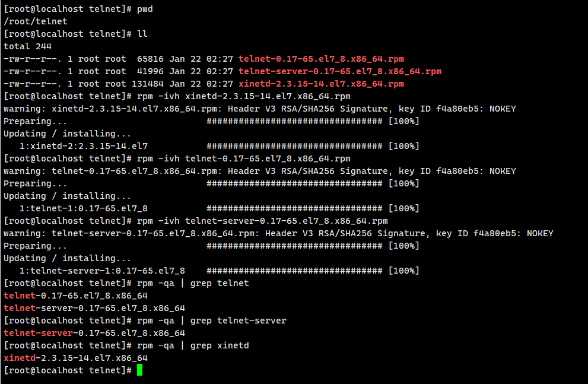Click the "1:telnet-1:0.17-65.el7_8" package label
This screenshot has width=588, height=384.
84,208
